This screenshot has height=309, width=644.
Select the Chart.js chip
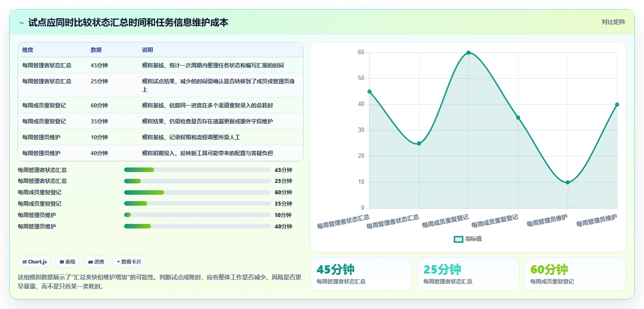point(35,262)
